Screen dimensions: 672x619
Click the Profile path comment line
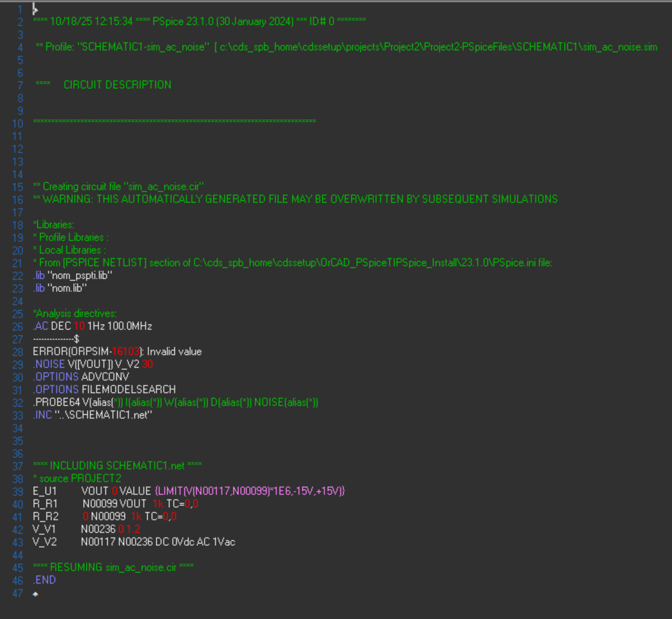tap(347, 47)
